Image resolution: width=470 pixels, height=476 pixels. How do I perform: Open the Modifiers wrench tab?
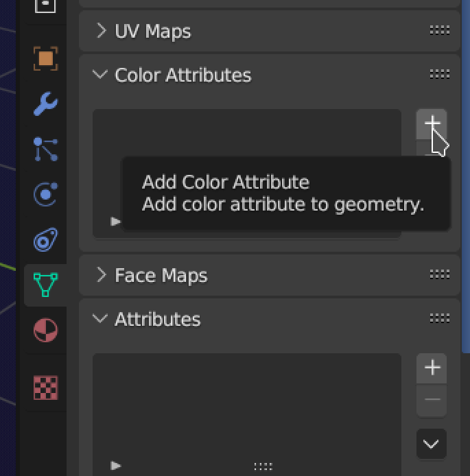coord(46,104)
